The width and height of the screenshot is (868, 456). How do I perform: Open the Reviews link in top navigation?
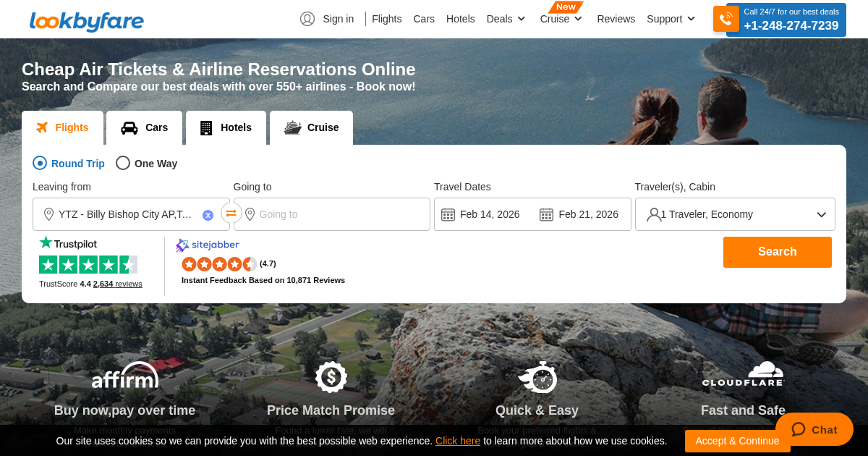[x=616, y=19]
